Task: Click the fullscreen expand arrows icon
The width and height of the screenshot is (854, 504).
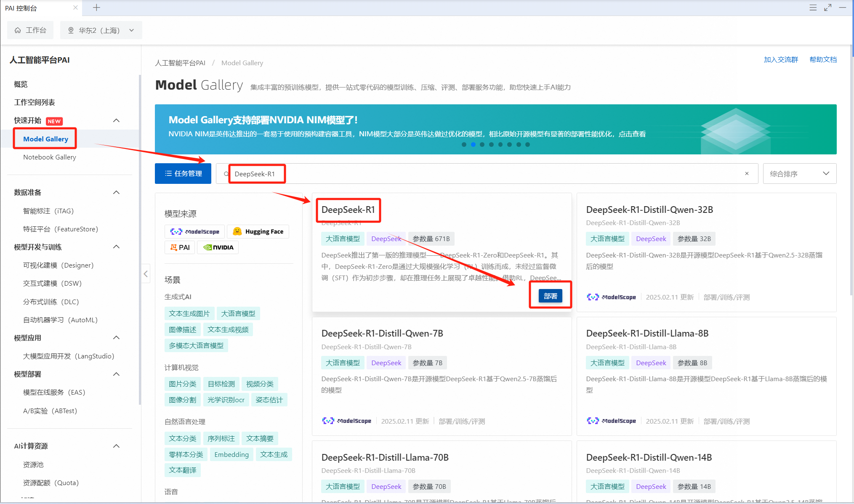Action: [x=827, y=8]
